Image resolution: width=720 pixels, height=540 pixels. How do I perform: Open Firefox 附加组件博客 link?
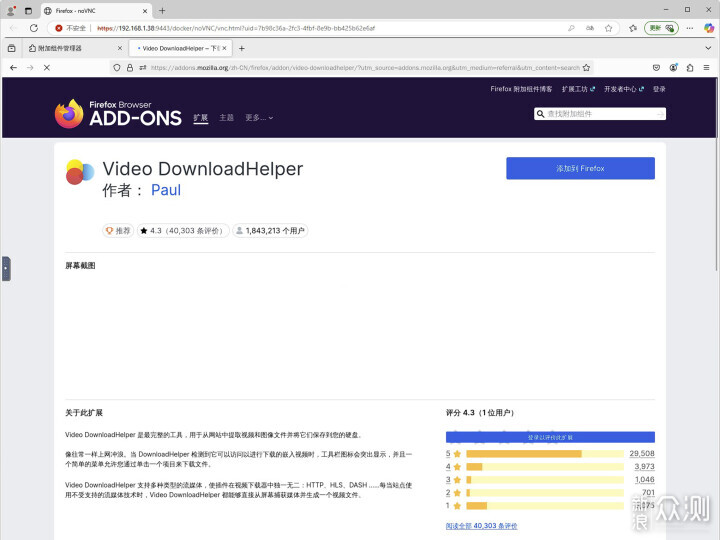(x=521, y=89)
